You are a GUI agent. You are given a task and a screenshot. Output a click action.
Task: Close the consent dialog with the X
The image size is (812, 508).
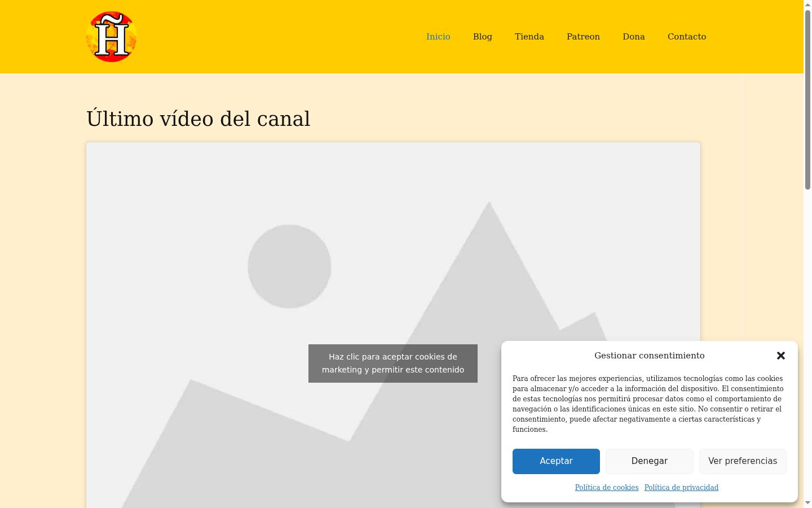(x=781, y=356)
